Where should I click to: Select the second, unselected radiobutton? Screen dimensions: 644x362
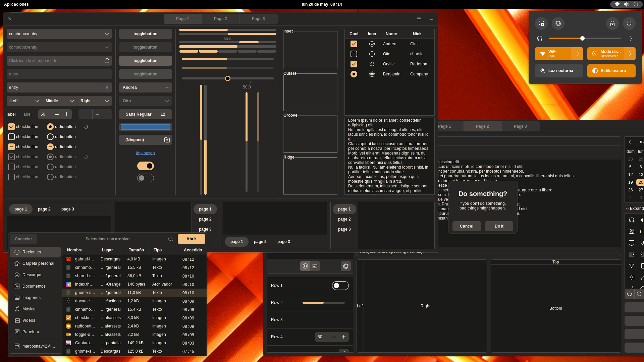click(x=50, y=137)
